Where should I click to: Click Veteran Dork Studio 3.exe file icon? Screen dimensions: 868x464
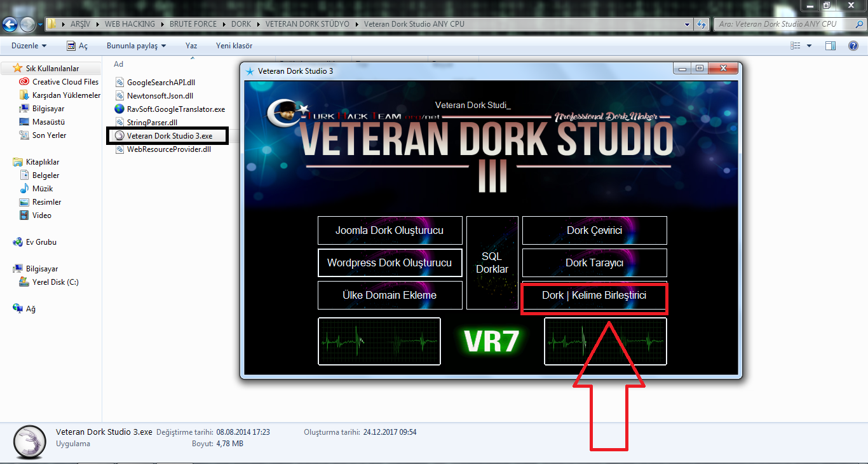click(119, 136)
